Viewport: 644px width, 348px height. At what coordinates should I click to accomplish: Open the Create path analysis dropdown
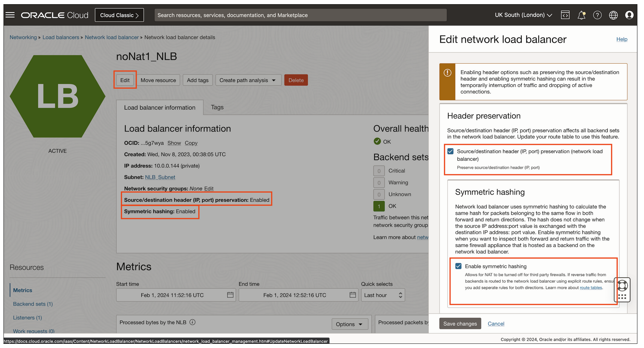[248, 80]
